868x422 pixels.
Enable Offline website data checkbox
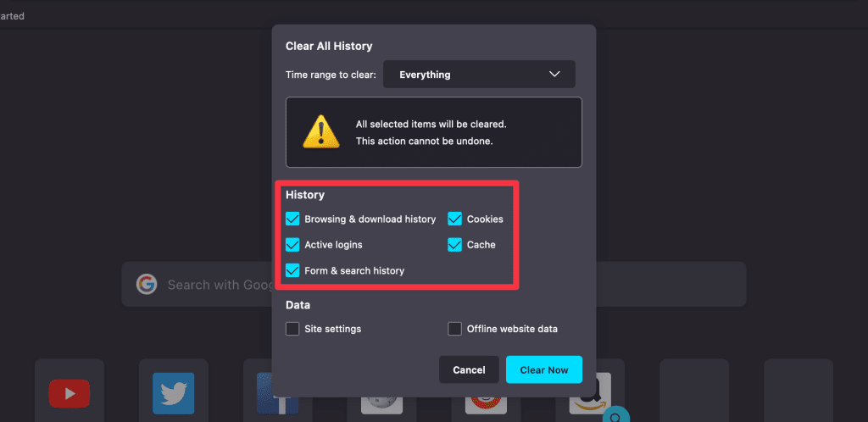point(454,329)
